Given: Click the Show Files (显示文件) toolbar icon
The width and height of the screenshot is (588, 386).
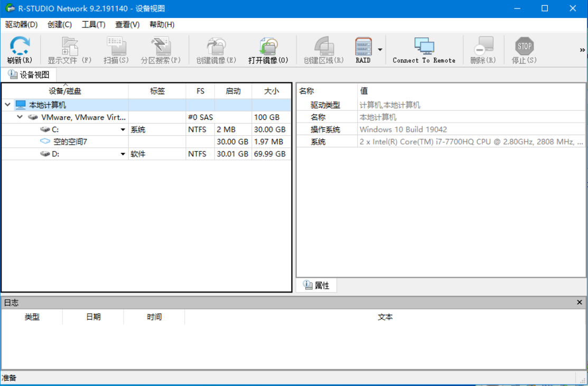Looking at the screenshot, I should (70, 46).
